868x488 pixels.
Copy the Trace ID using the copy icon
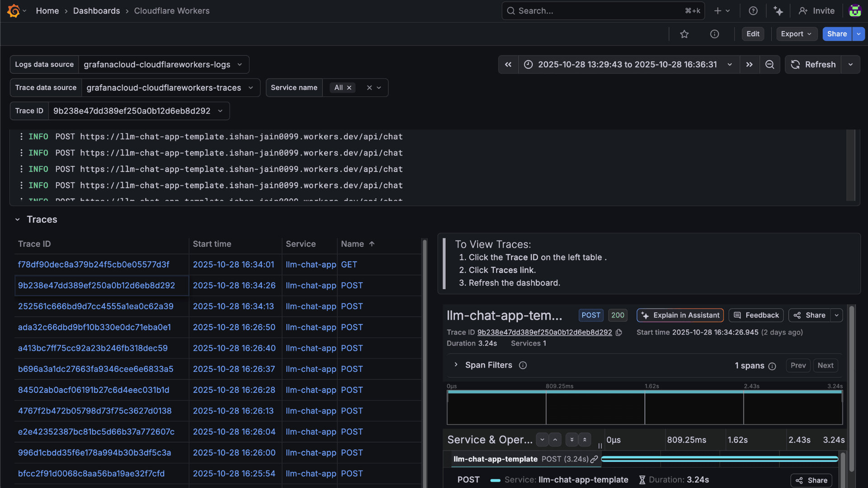point(619,332)
